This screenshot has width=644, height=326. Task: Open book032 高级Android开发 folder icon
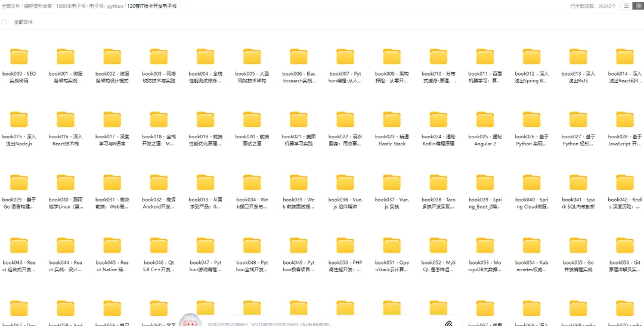(159, 182)
